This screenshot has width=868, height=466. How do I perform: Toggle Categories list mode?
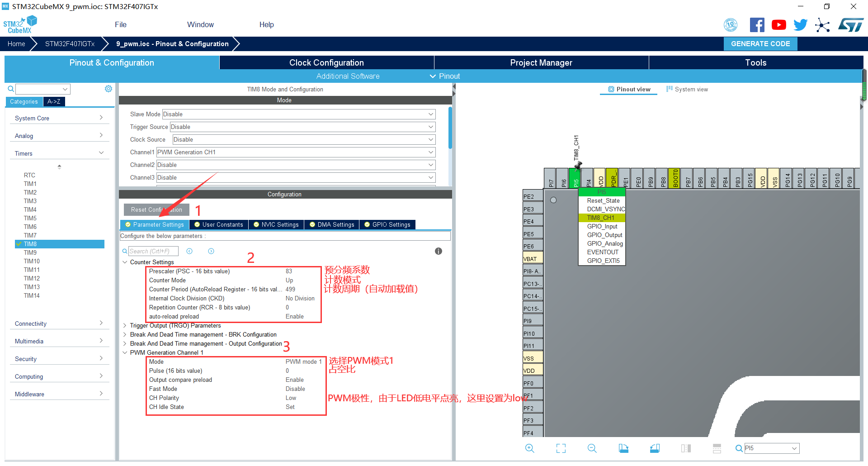point(24,101)
